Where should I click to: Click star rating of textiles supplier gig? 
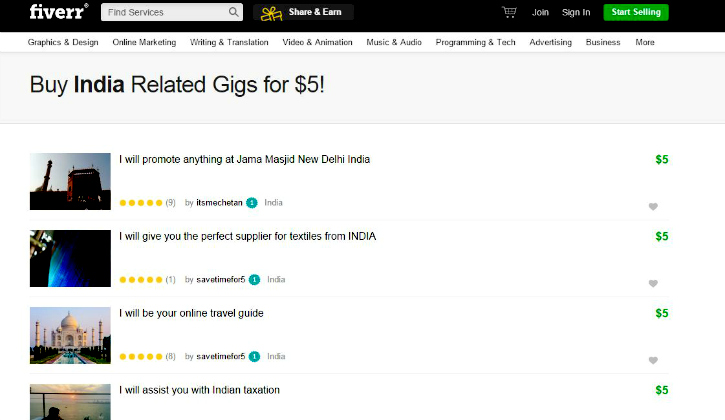point(141,279)
